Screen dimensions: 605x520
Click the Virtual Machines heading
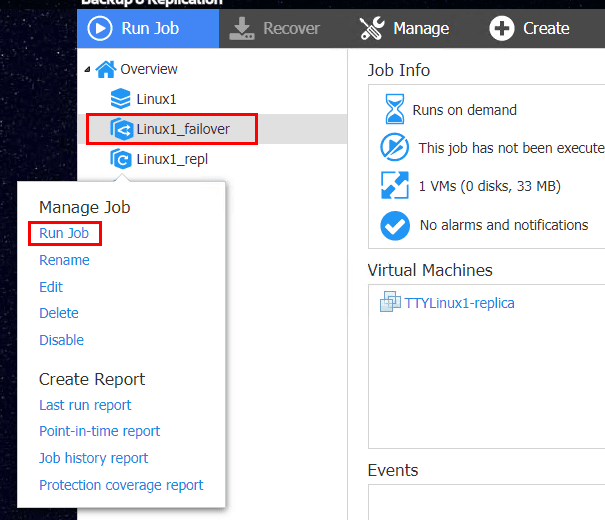tap(430, 270)
